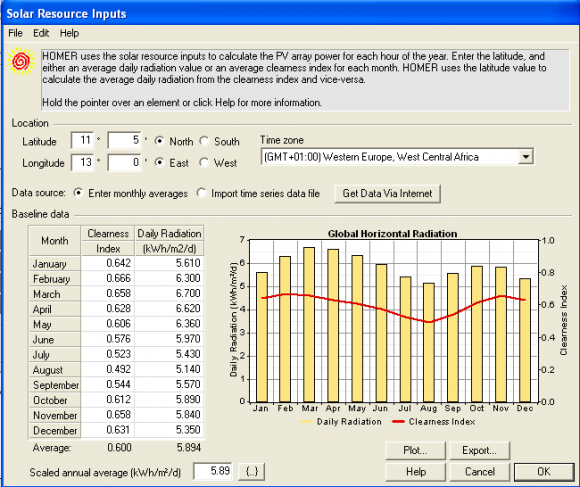Click the Cancel button

pos(480,472)
